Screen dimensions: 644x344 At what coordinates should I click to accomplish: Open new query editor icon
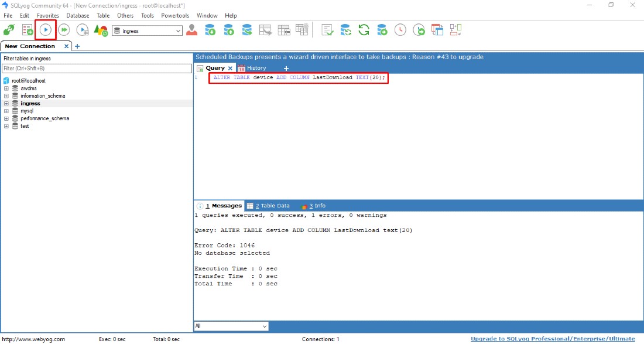[28, 30]
